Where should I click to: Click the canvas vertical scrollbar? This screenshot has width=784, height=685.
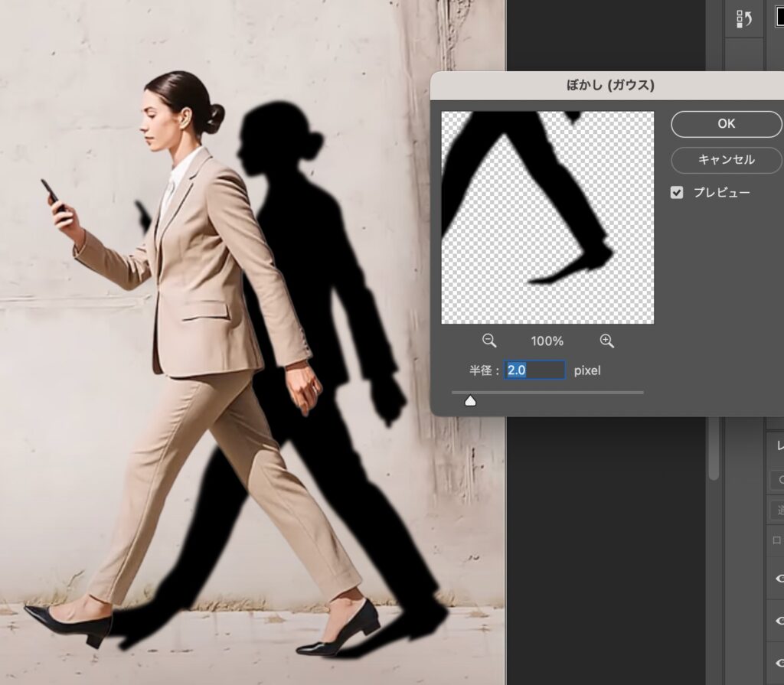click(714, 452)
